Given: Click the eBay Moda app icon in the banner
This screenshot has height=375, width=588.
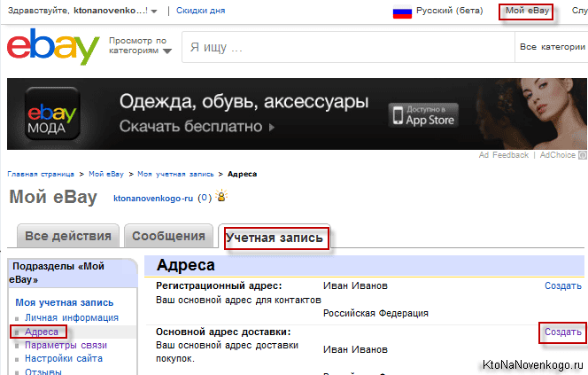Looking at the screenshot, I should coord(52,113).
